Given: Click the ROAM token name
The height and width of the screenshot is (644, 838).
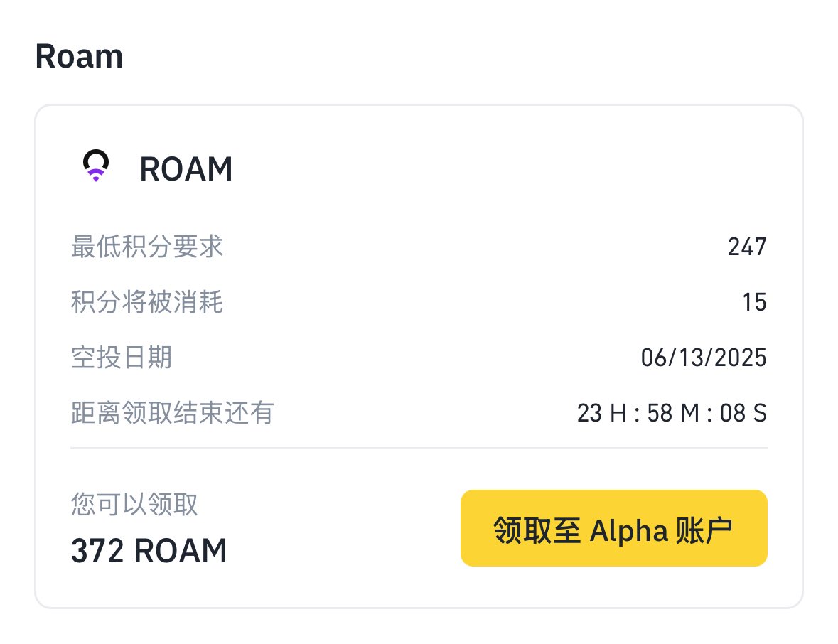Looking at the screenshot, I should pos(186,169).
